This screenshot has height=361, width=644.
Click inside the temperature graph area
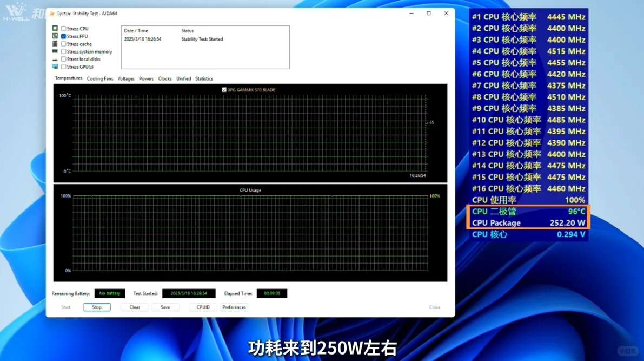point(250,133)
